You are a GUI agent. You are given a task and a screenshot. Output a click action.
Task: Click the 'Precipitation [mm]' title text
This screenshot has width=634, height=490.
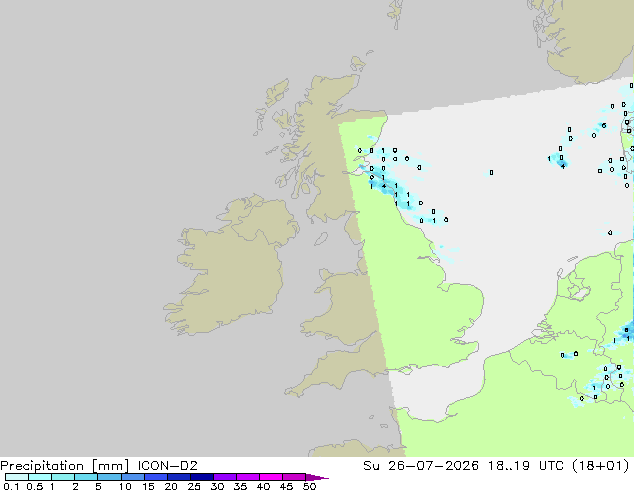tap(65, 466)
